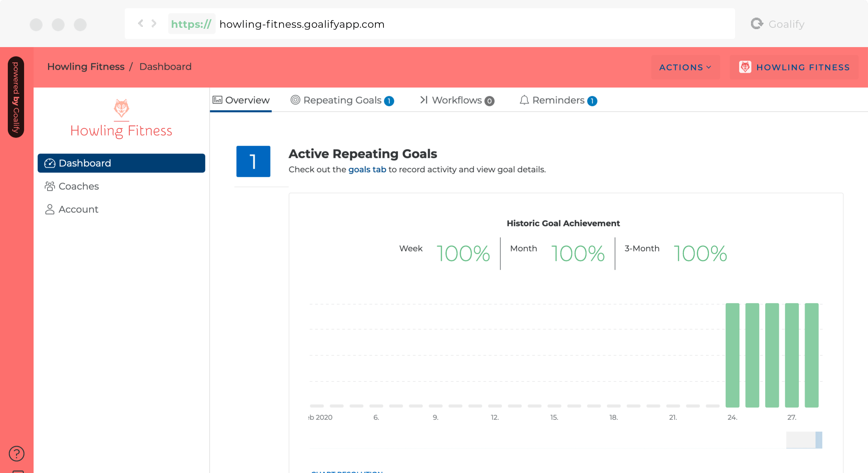The image size is (868, 473).
Task: Open help via the question mark icon
Action: (16, 453)
